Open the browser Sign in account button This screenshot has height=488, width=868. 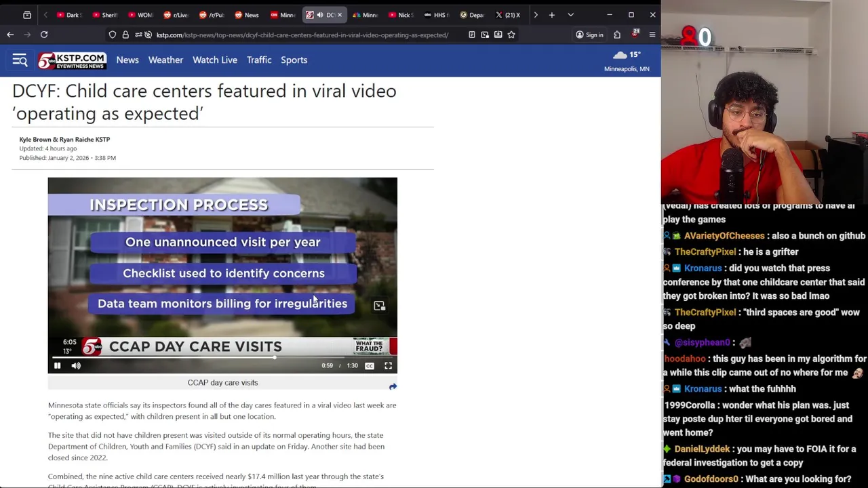[589, 35]
